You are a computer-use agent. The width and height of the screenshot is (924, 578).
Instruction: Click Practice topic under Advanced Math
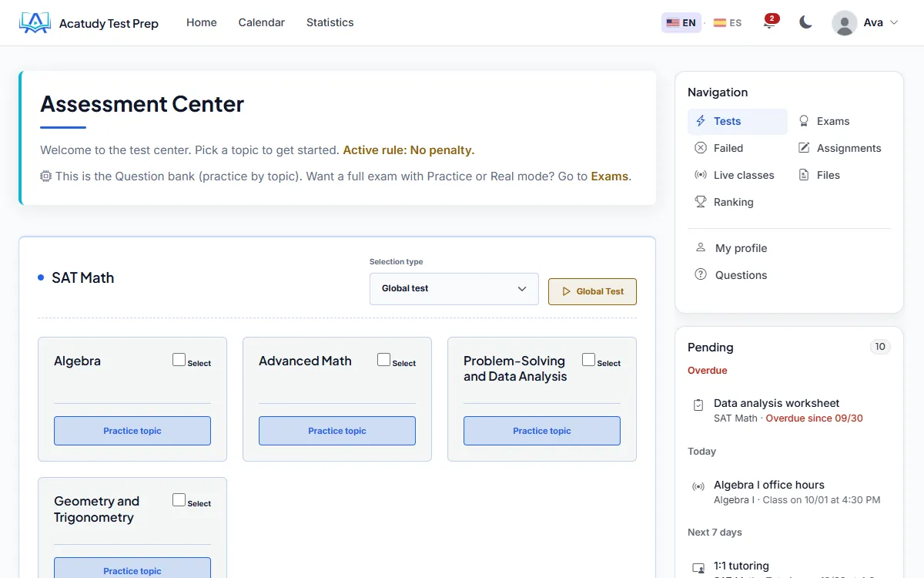[x=337, y=431]
